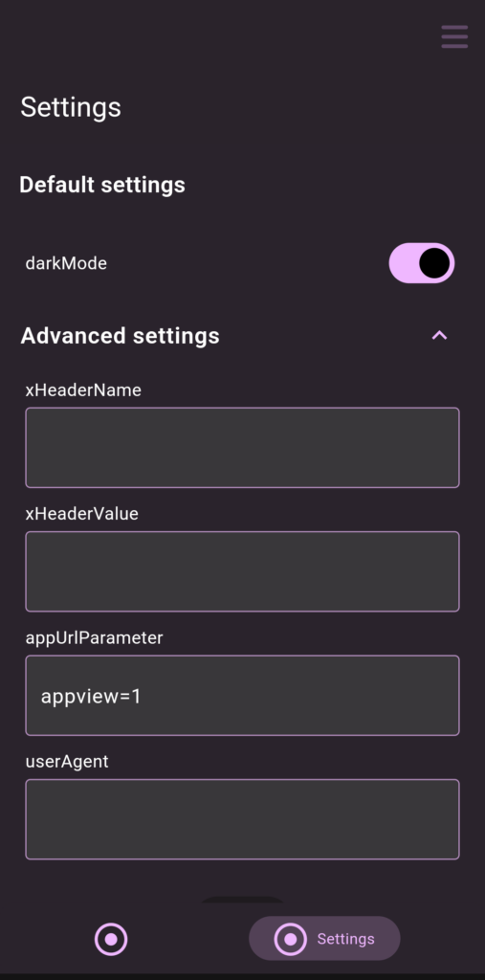The width and height of the screenshot is (485, 980).
Task: Click the appUrlParameter field containing appview=1
Action: coord(243,695)
